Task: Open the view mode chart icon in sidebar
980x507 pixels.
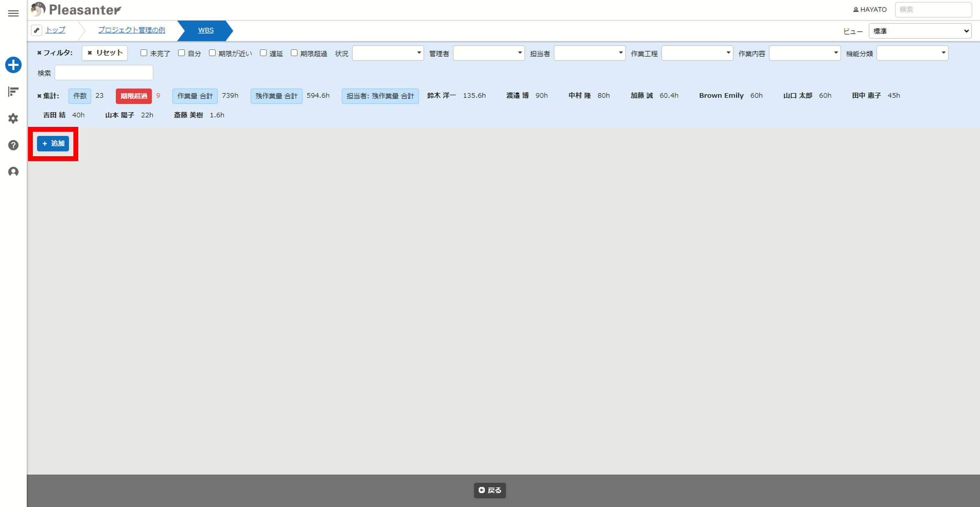Action: point(13,92)
